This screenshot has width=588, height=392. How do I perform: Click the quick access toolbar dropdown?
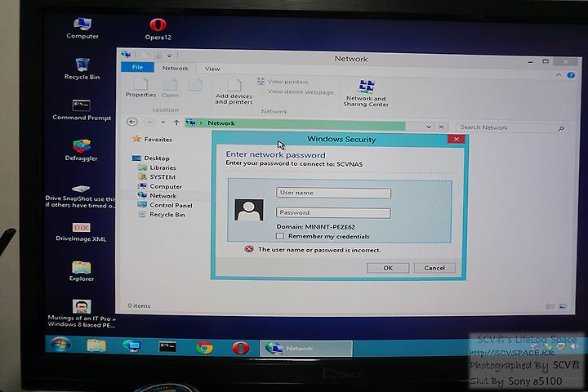pos(170,56)
